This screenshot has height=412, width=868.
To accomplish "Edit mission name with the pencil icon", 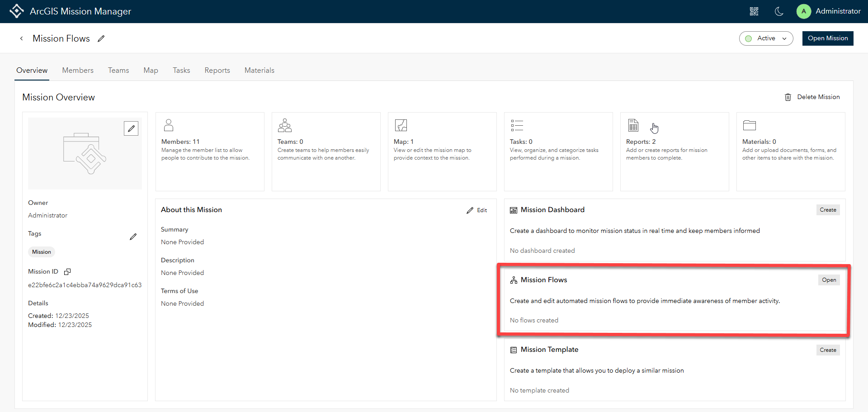I will [101, 38].
